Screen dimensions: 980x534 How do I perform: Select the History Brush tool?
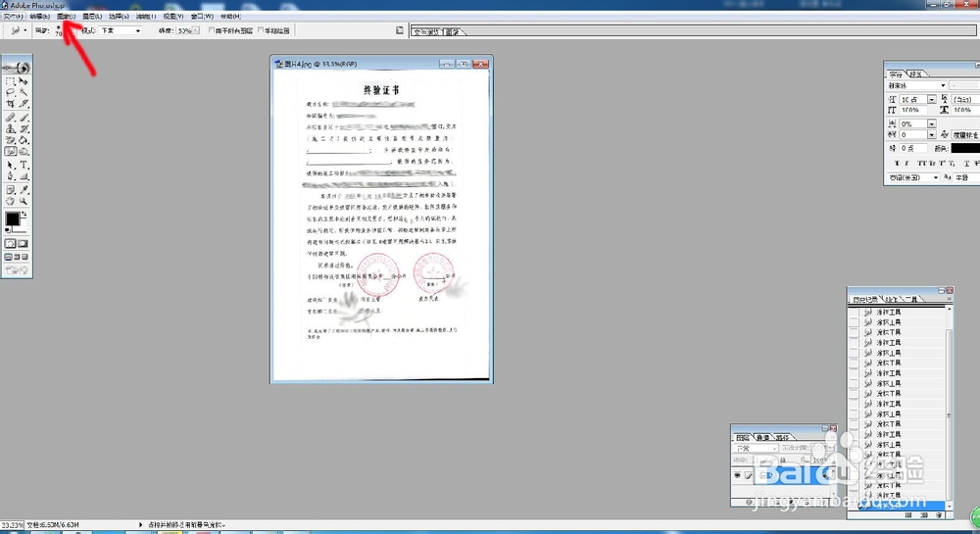pos(24,128)
